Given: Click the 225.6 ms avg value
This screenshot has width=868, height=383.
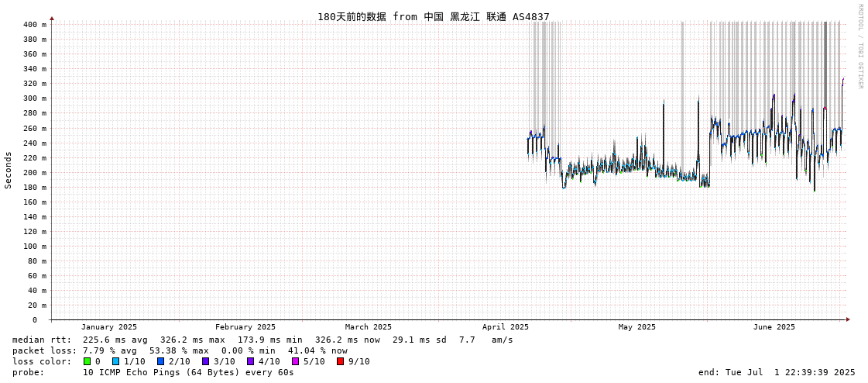Looking at the screenshot, I should coord(115,340).
